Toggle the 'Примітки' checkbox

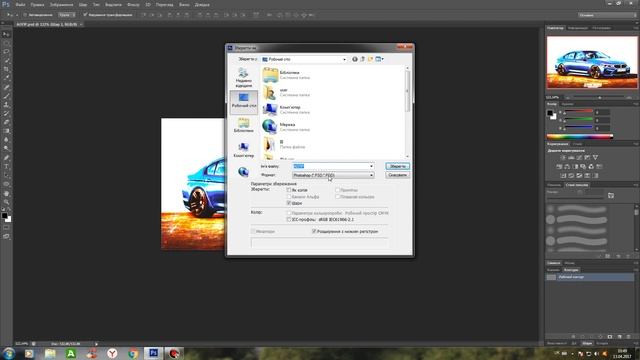(338, 190)
